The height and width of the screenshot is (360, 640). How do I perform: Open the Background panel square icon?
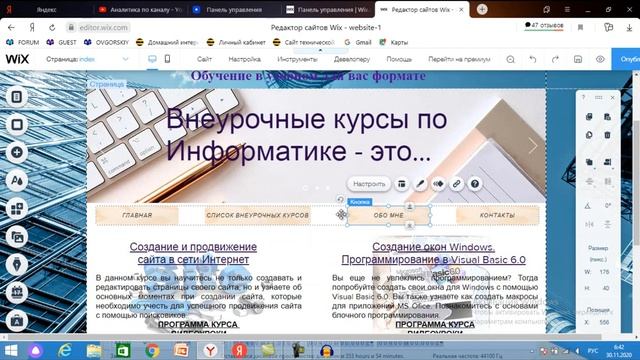point(17,124)
